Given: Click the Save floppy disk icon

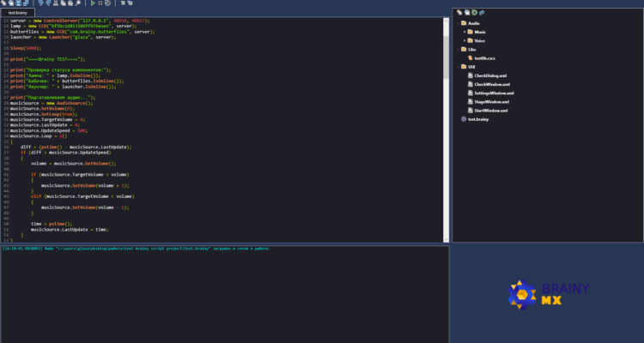Looking at the screenshot, I should [19, 3].
